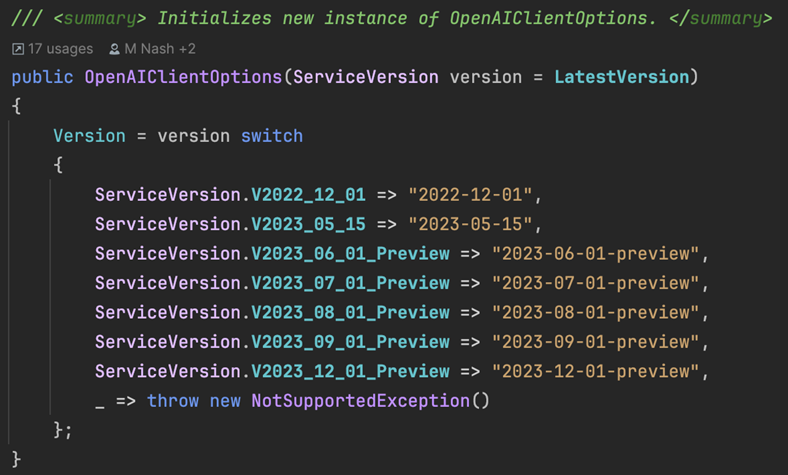Click the "2023-05-15" string literal
The width and height of the screenshot is (788, 475).
470,224
